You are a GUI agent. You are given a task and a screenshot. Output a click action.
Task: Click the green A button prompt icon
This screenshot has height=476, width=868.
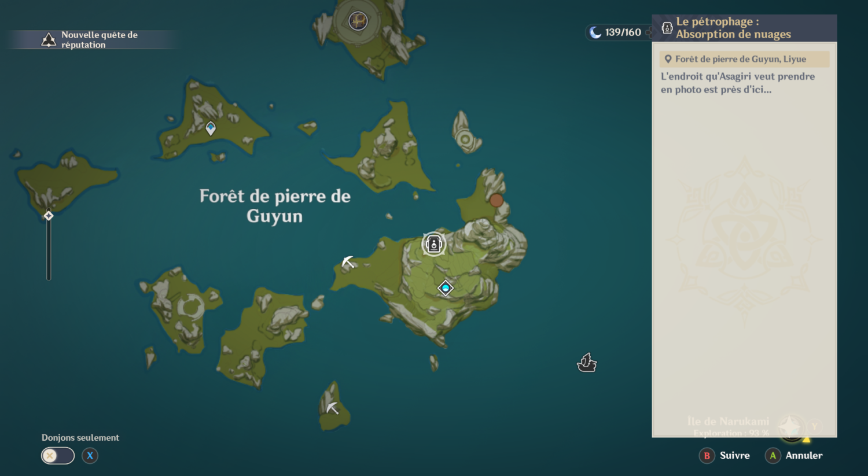pos(773,456)
